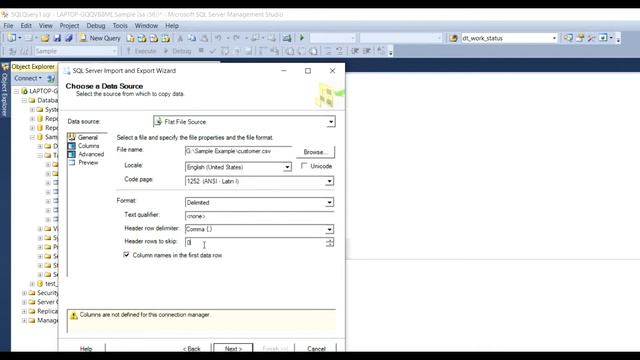Screen dimensions: 640x360
Task: Click the wizard Help button
Action: click(86, 348)
